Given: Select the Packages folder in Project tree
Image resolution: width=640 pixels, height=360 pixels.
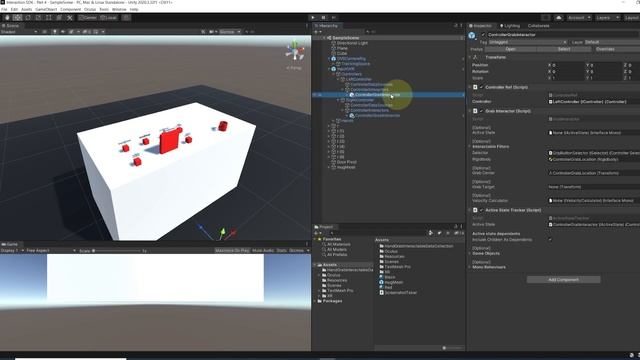Looking at the screenshot, I should pos(332,301).
